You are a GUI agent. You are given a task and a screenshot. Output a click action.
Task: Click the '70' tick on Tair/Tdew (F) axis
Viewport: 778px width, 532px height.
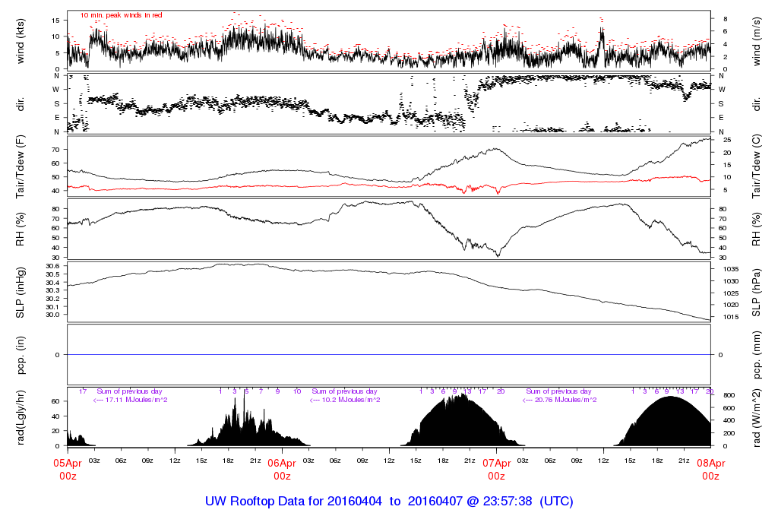(x=56, y=150)
